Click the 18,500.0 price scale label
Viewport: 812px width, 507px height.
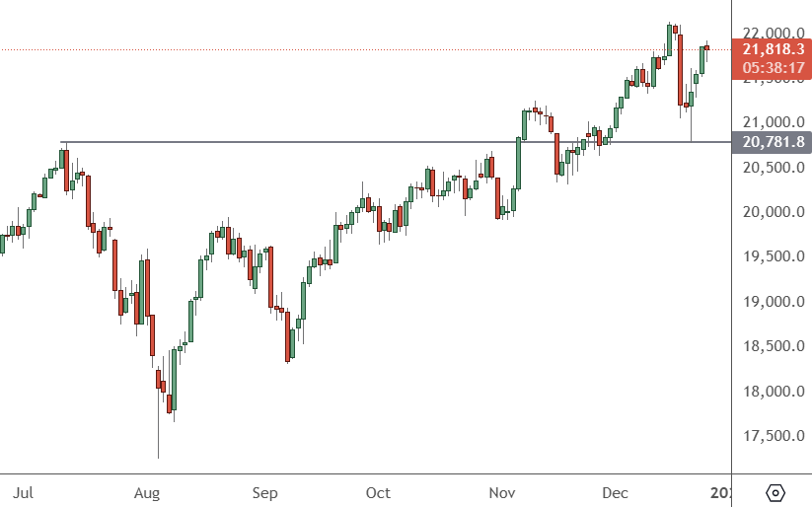pos(773,346)
